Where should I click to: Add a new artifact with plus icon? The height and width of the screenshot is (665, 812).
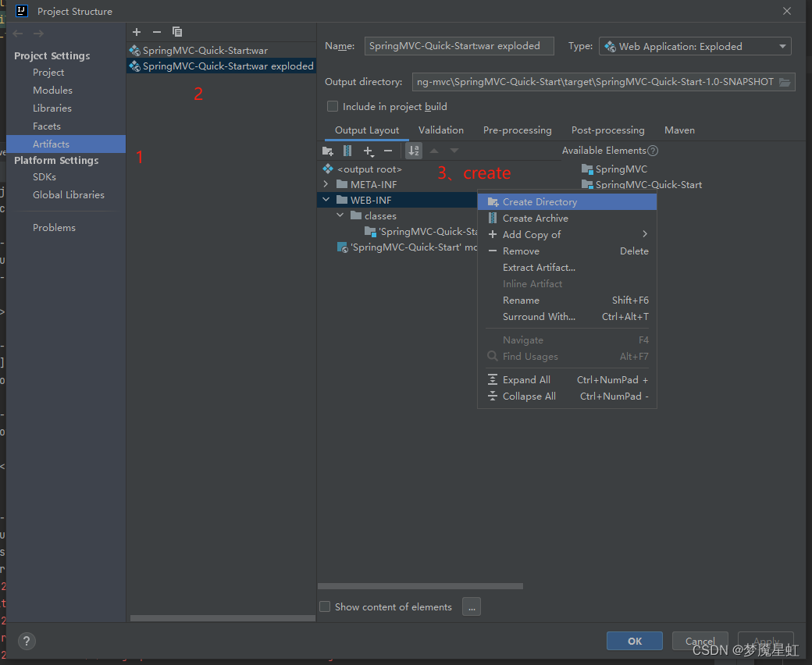tap(137, 32)
